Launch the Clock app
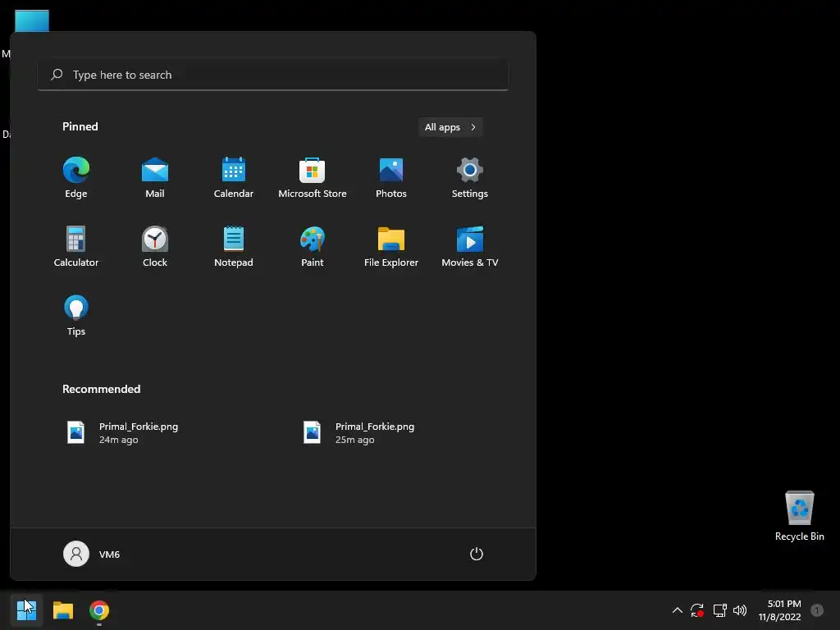The image size is (840, 630). [x=155, y=246]
